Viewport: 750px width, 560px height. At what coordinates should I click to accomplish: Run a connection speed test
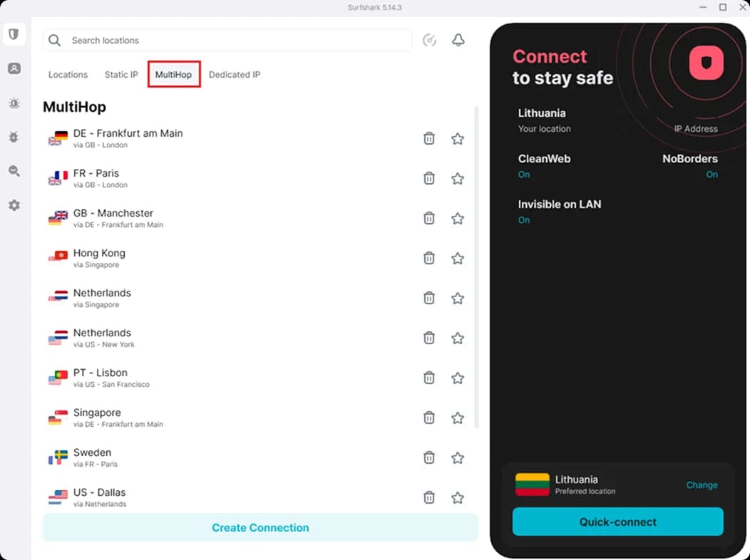point(429,41)
